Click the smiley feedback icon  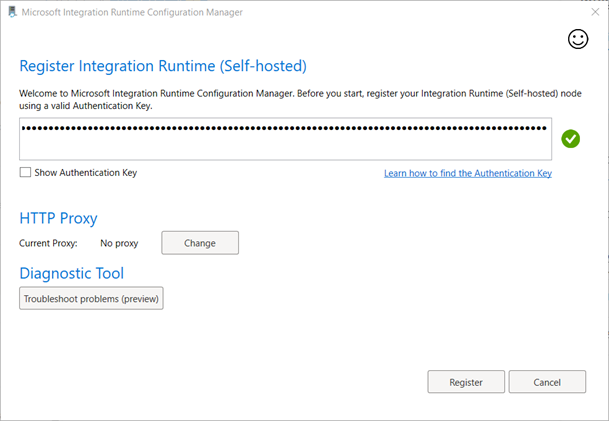click(578, 39)
